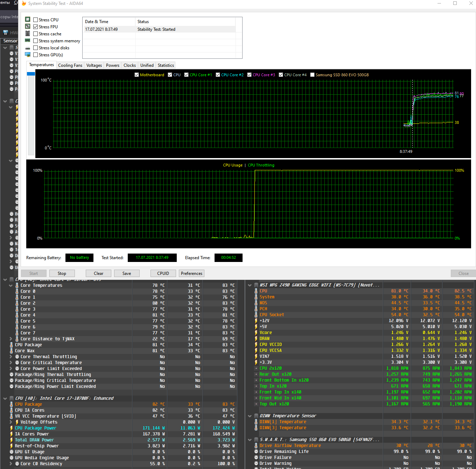The height and width of the screenshot is (469, 476).
Task: Switch to the Cooling Fans tab
Action: click(70, 65)
